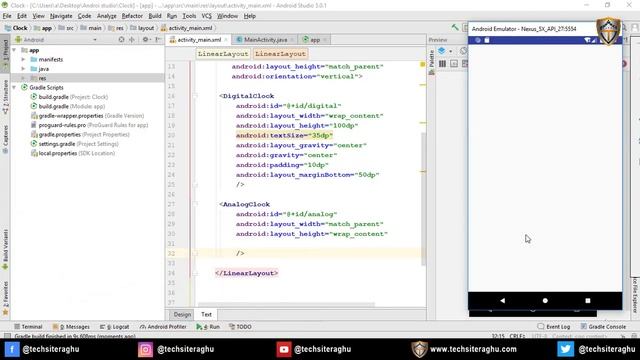
Task: Click the yellow warning marker at editor top-right
Action: tap(422, 64)
